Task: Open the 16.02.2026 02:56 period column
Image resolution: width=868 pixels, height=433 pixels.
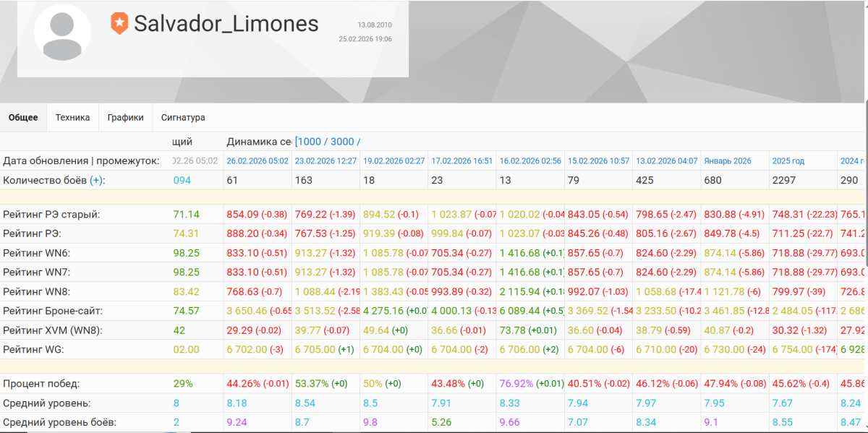Action: tap(530, 161)
